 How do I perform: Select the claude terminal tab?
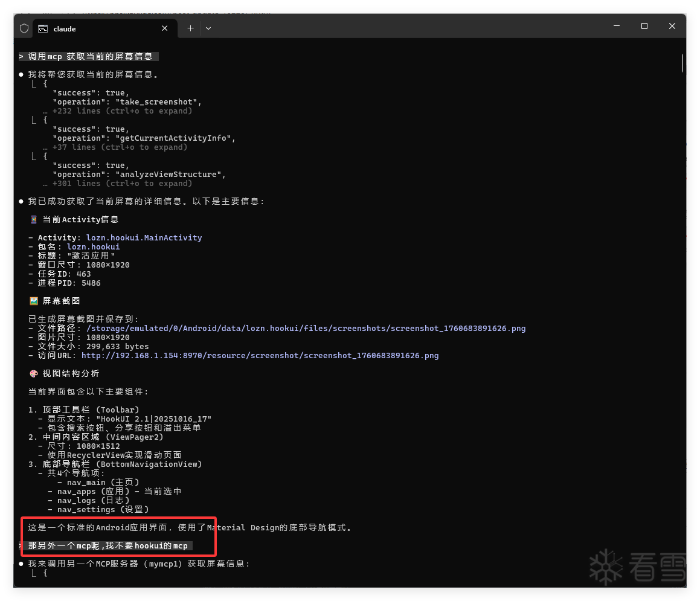pos(105,28)
